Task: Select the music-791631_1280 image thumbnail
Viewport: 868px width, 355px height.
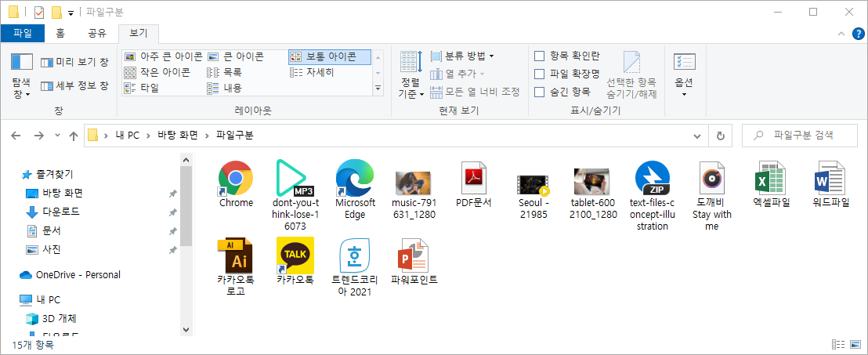Action: point(414,183)
